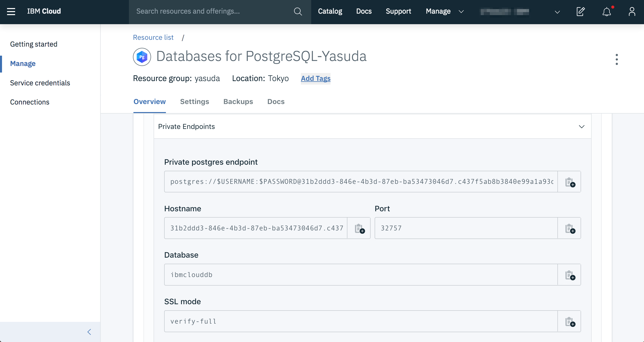
Task: Collapse the left sidebar
Action: [x=89, y=332]
